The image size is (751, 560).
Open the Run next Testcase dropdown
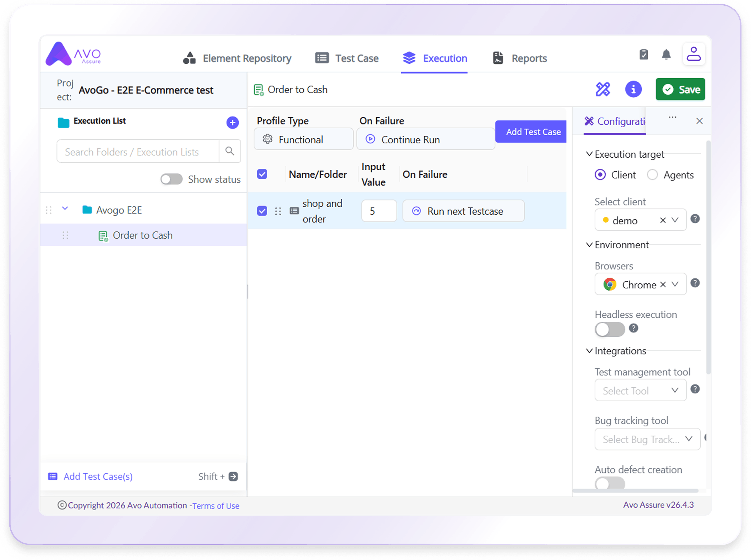click(463, 211)
